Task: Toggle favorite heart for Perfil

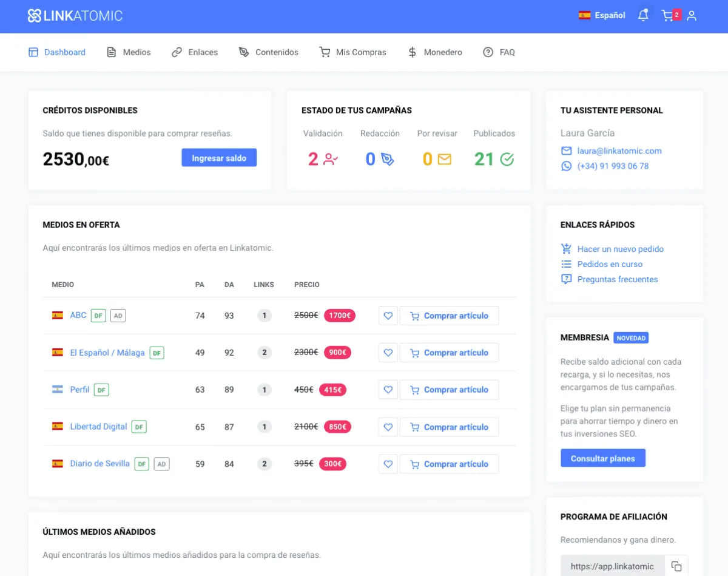Action: 388,390
